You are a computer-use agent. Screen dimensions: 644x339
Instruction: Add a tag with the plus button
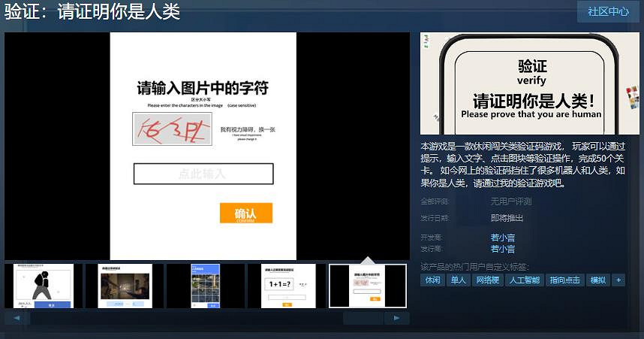[618, 280]
